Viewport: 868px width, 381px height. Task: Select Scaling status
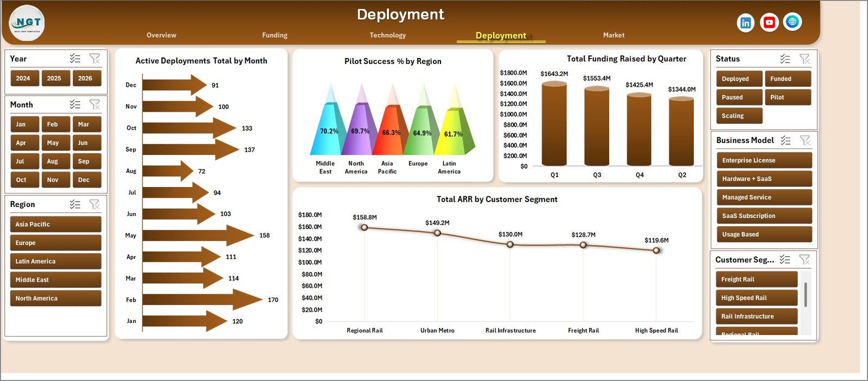tap(739, 116)
